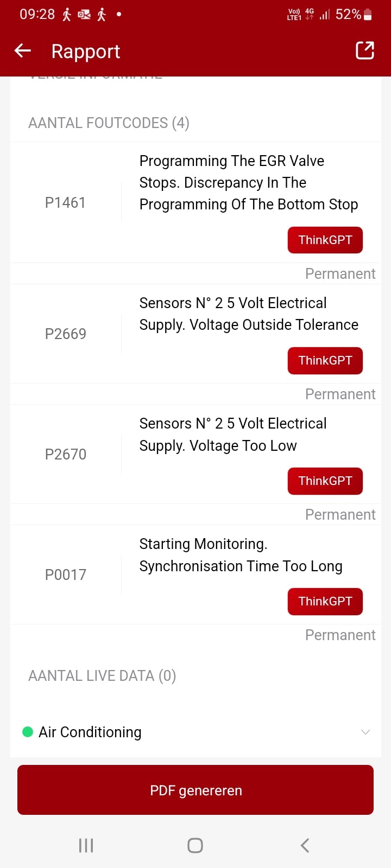Open ThinkGPT for fault code P2670
Viewport: 391px width, 868px height.
[x=325, y=481]
